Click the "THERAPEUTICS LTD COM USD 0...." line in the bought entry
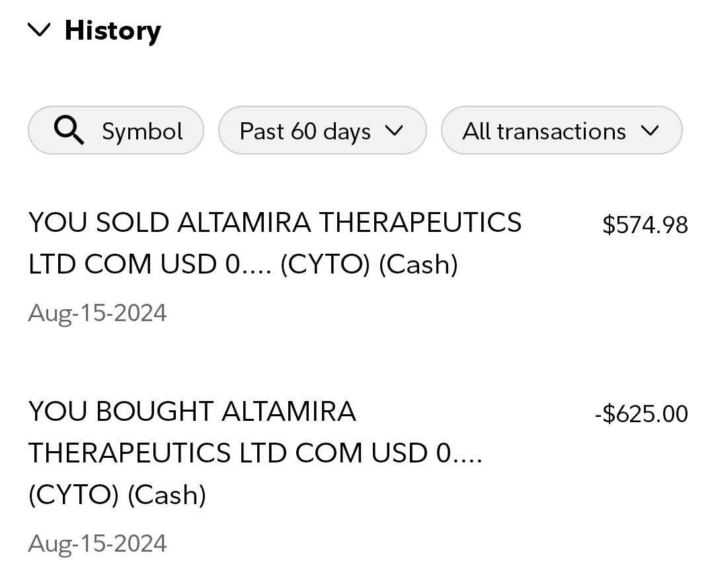This screenshot has height=588, width=714. click(255, 453)
